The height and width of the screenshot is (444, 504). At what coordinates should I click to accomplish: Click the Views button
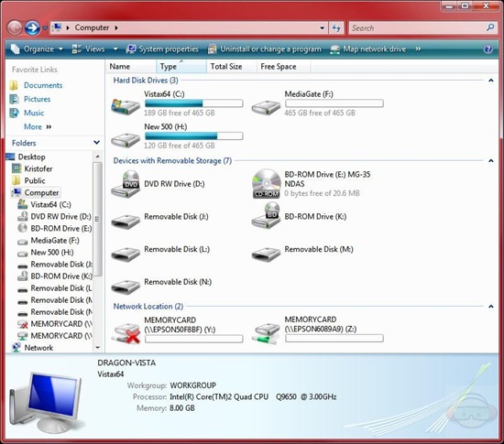88,49
